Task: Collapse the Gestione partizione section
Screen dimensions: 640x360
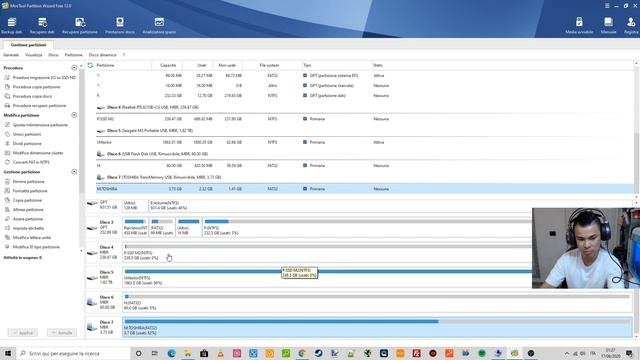Action: click(x=74, y=172)
